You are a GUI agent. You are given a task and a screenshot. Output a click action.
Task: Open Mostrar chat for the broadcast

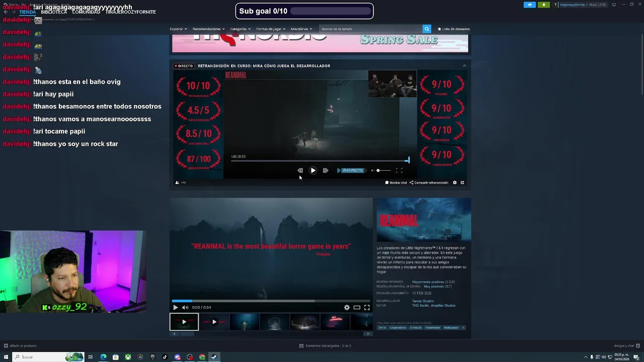tap(396, 183)
